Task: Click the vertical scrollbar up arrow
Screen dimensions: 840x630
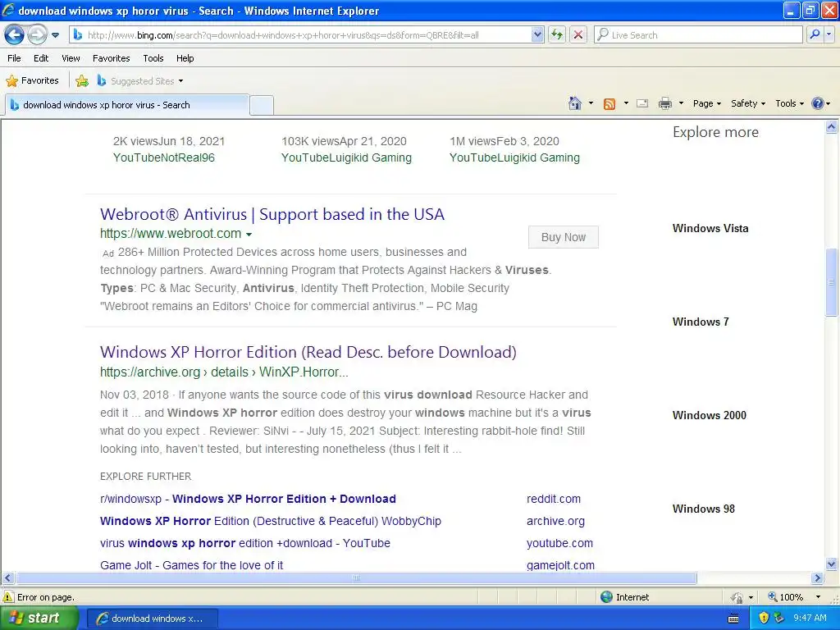Action: (x=832, y=126)
